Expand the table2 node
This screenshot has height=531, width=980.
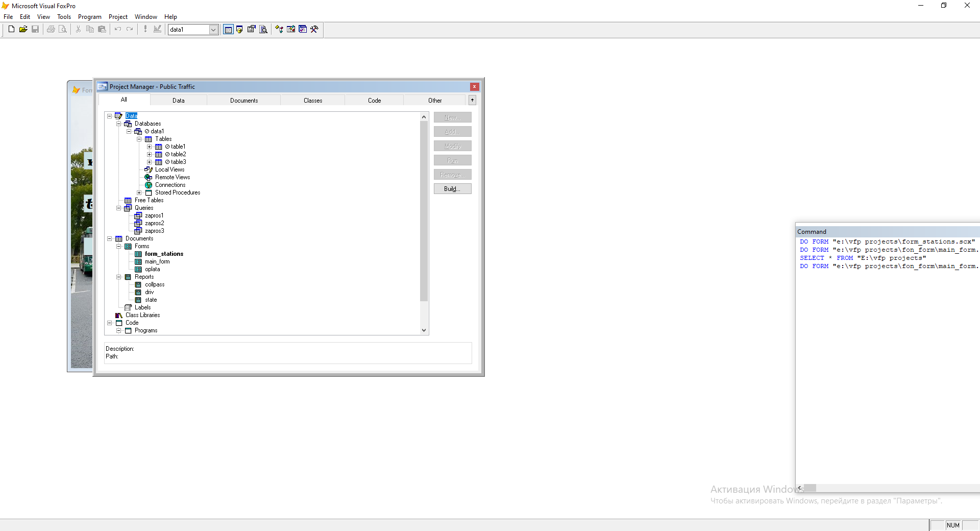(149, 154)
